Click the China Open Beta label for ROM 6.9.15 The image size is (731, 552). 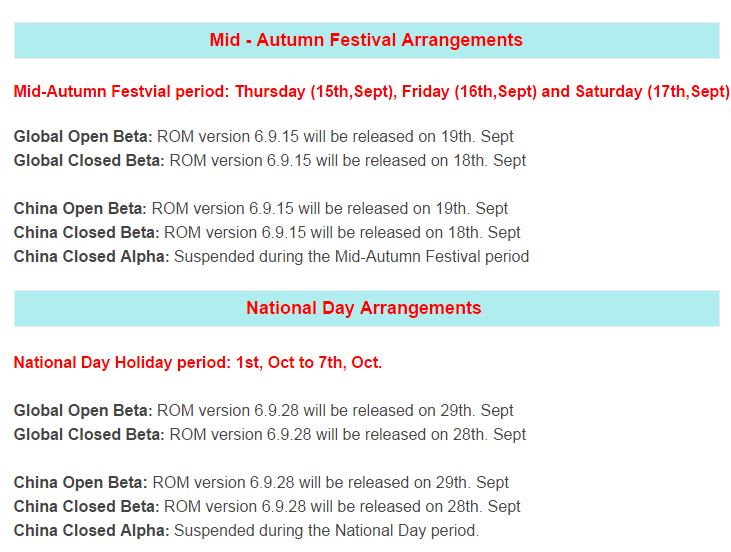80,209
